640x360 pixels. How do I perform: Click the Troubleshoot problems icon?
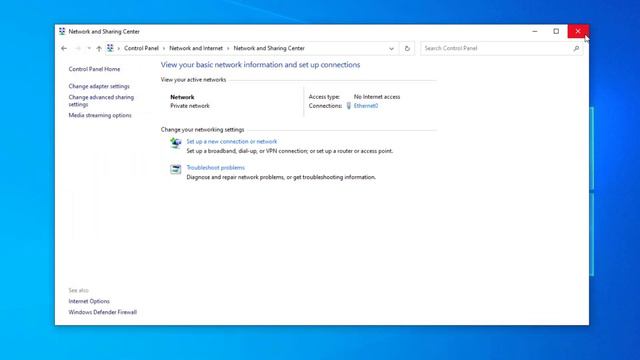176,169
